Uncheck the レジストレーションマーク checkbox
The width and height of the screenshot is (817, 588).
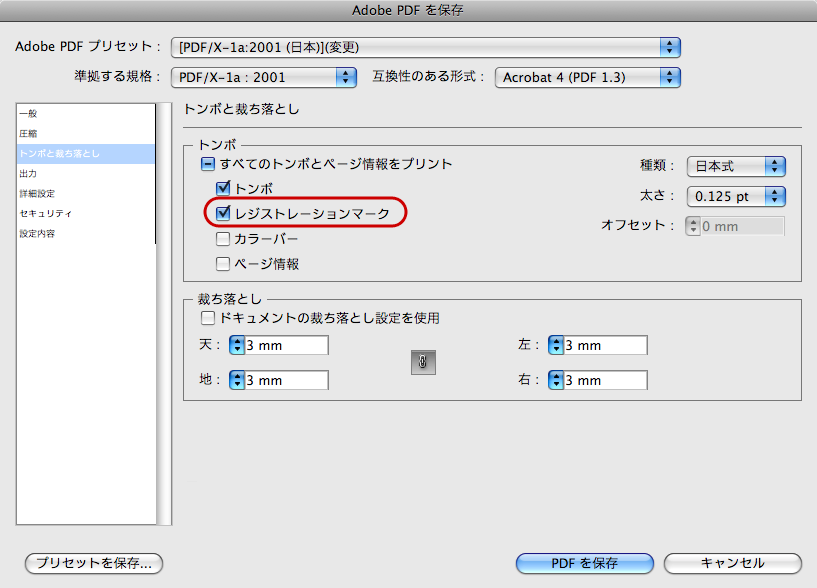[x=223, y=213]
